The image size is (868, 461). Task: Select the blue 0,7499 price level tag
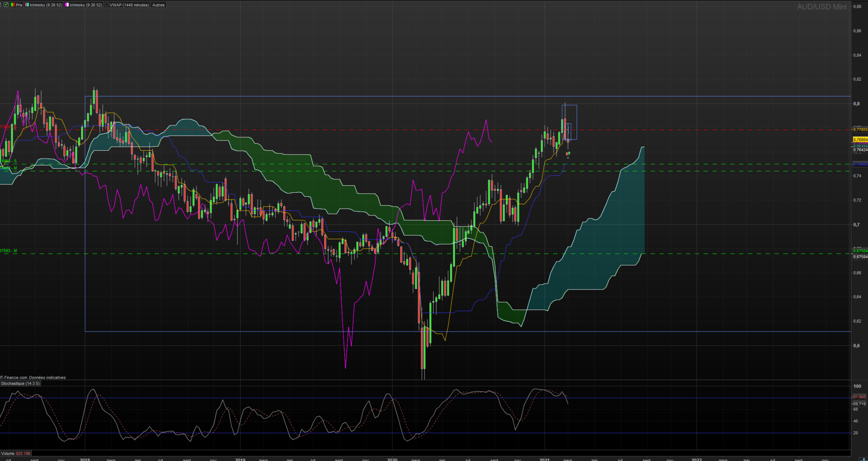click(860, 164)
